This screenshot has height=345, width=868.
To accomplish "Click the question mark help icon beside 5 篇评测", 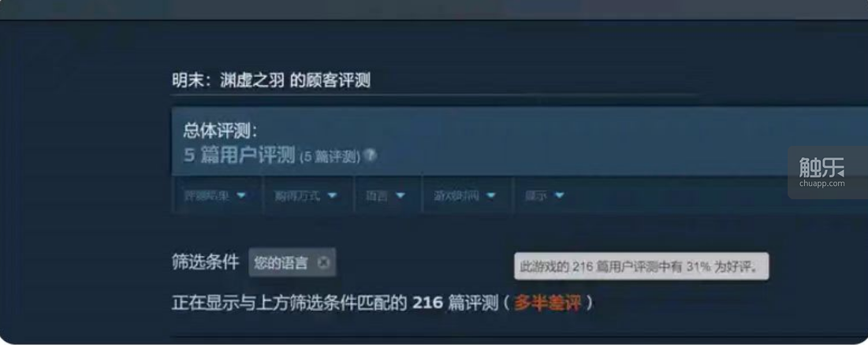I will [371, 156].
